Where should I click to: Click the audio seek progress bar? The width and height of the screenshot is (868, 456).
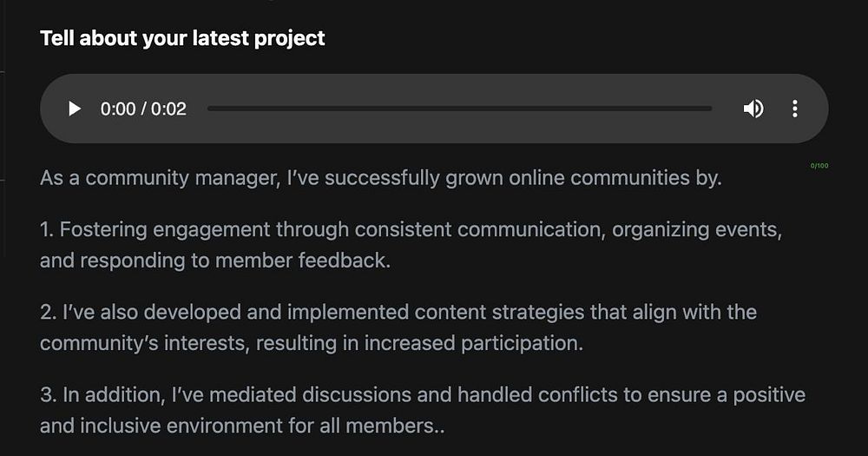[x=459, y=109]
